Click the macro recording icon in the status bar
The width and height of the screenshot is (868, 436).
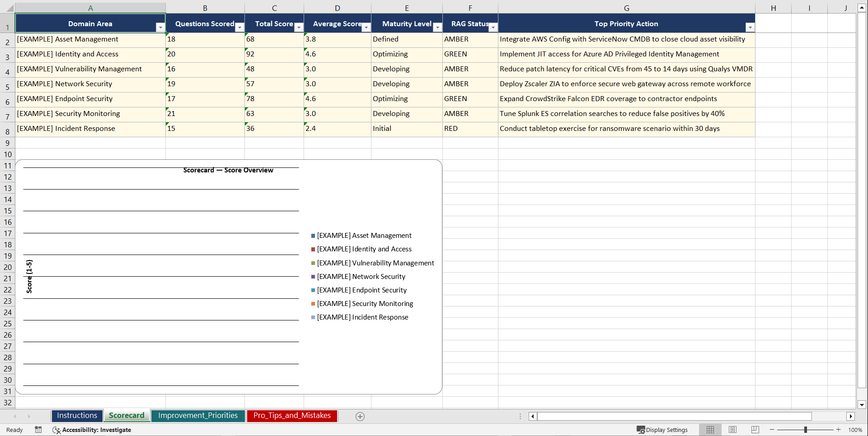(38, 430)
